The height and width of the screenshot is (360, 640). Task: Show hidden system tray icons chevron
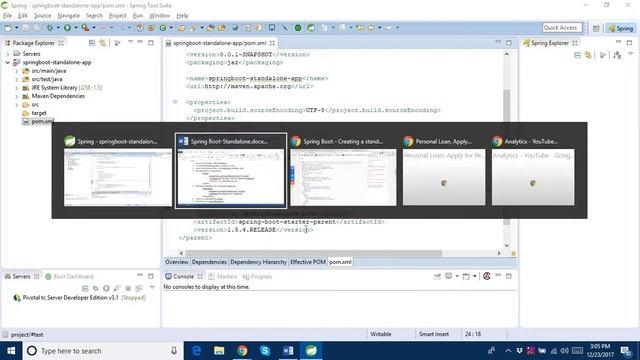508,351
